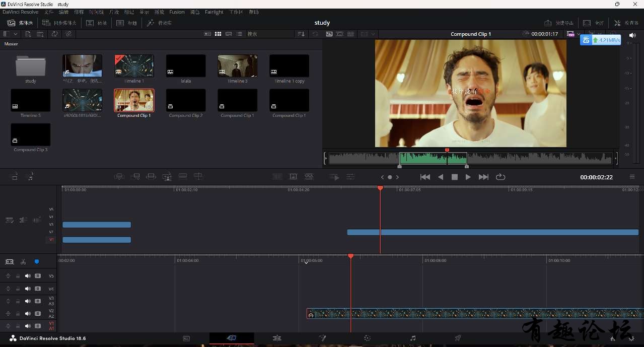
Task: Mute track V5 speaker icon
Action: tap(28, 276)
